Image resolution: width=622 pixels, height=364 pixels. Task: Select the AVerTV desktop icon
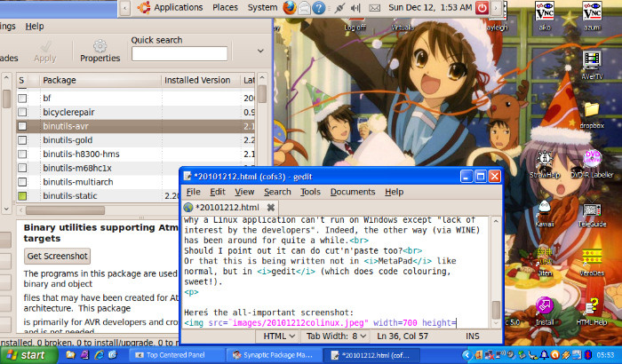592,66
